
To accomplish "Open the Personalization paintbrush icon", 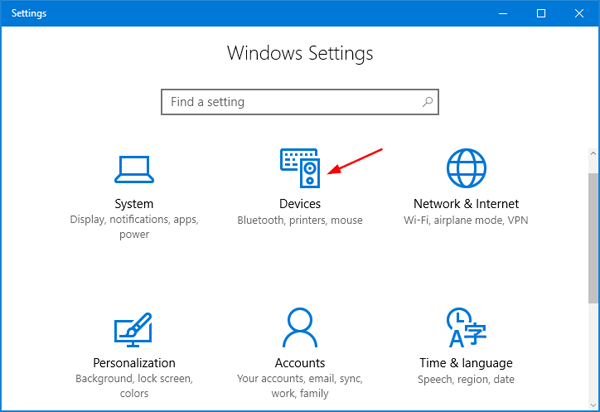I will pos(133,330).
